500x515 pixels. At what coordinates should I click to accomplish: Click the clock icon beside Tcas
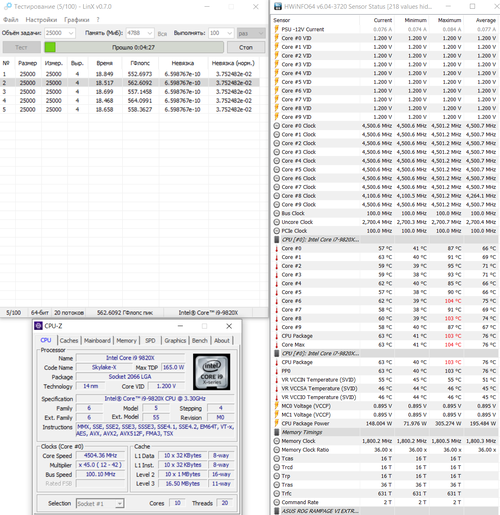[x=276, y=458]
